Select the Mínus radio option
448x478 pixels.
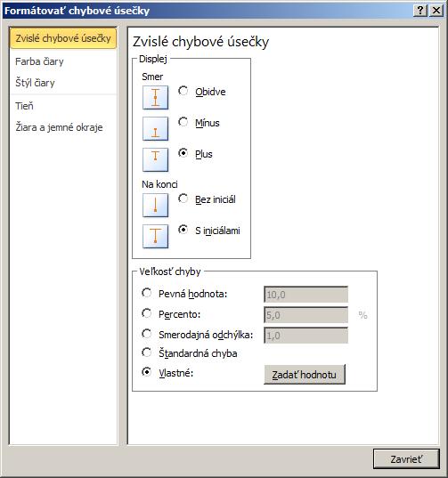pyautogui.click(x=183, y=122)
